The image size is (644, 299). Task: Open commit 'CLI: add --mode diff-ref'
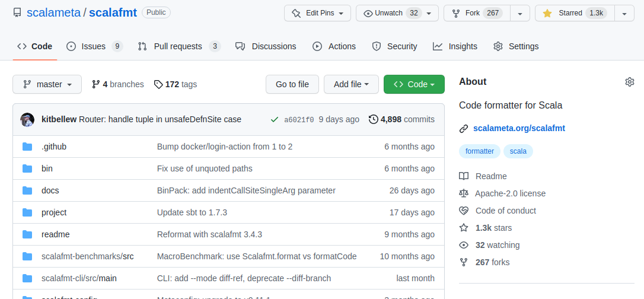click(244, 278)
